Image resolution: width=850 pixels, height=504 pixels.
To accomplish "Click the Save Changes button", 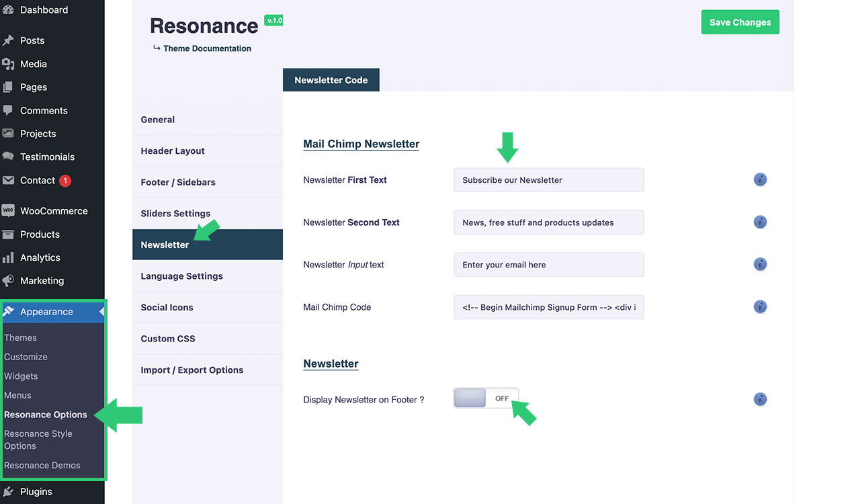I will pos(740,22).
